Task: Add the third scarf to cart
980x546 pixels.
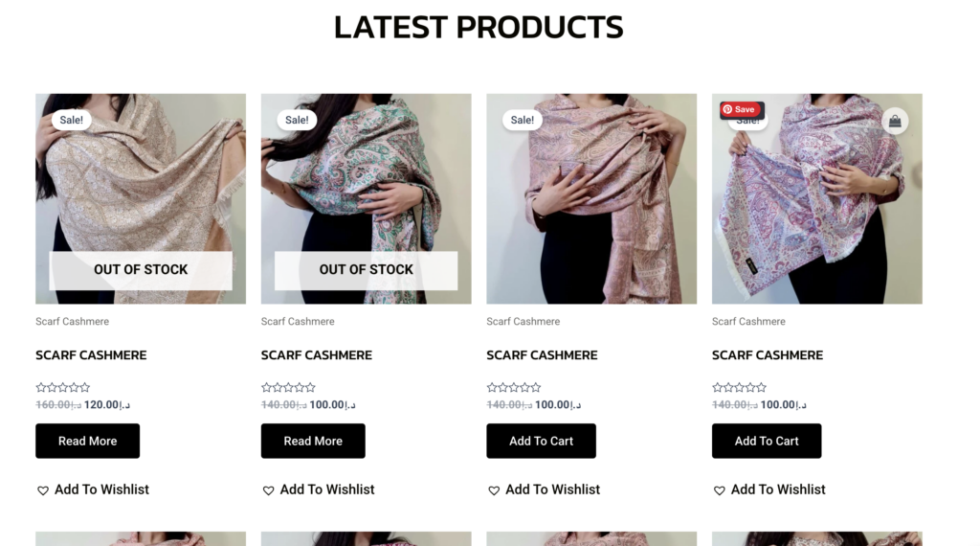Action: tap(542, 441)
